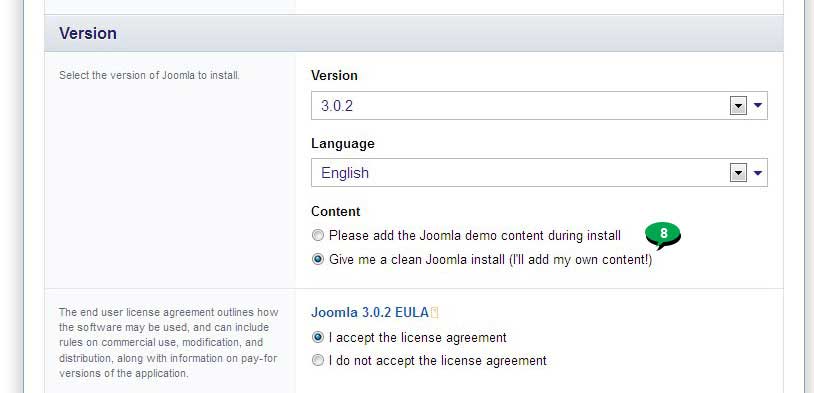Click the 'Give me a clean Joomla install' label text

coord(490,260)
